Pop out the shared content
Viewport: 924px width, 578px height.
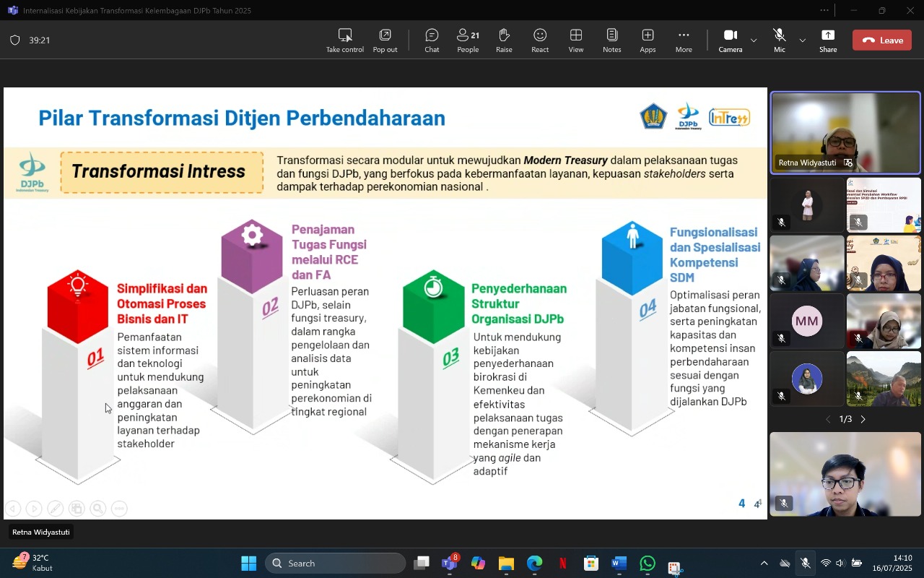tap(385, 40)
